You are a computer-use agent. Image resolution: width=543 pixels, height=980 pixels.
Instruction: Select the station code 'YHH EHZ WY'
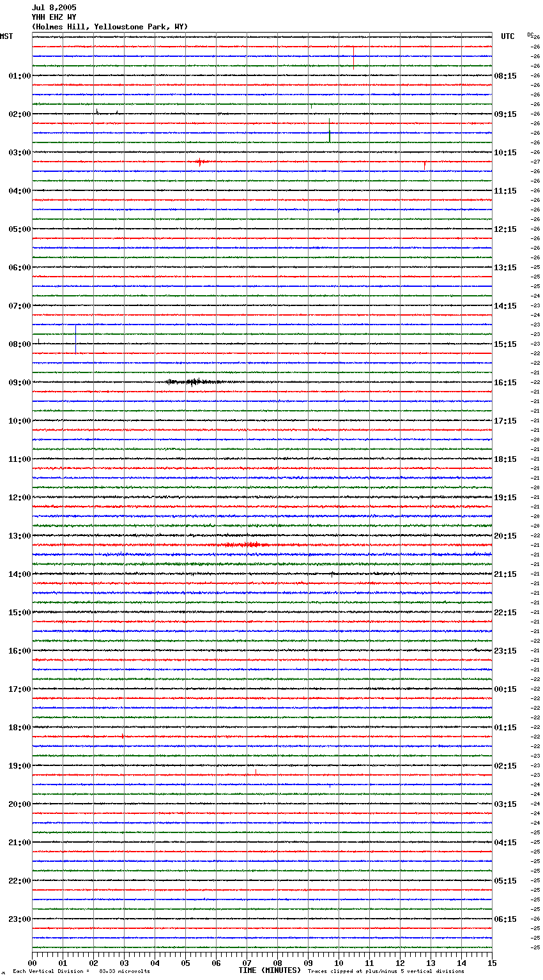coord(54,17)
